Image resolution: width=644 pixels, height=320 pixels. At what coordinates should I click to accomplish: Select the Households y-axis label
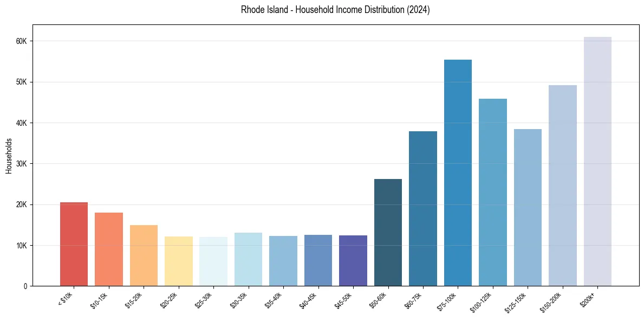coord(8,155)
